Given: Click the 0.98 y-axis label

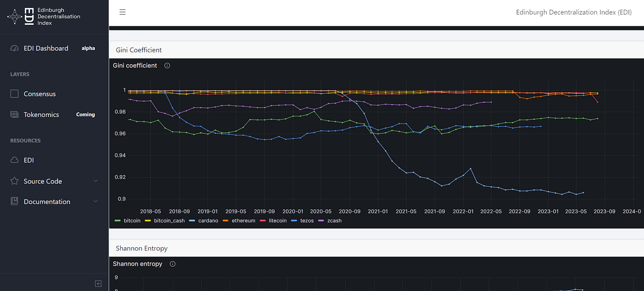Looking at the screenshot, I should tap(120, 112).
